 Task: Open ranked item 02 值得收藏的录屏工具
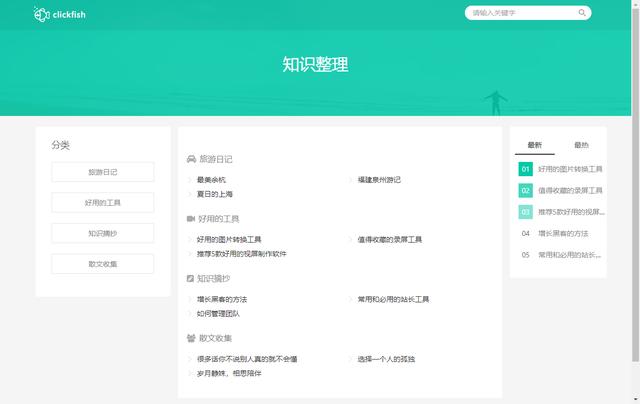coord(560,191)
